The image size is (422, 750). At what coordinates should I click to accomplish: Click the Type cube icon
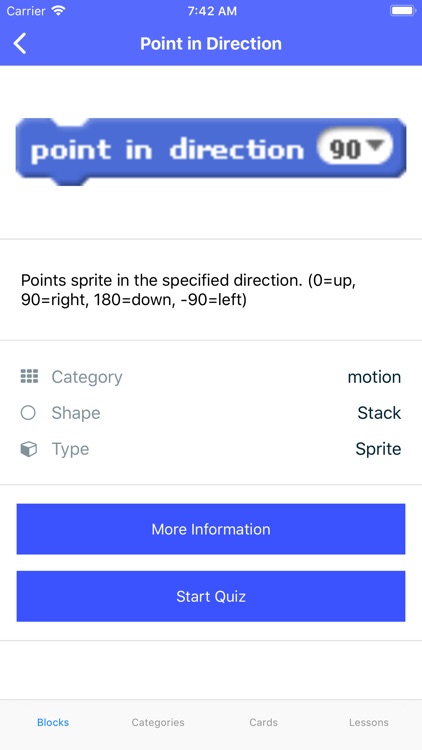click(x=29, y=449)
